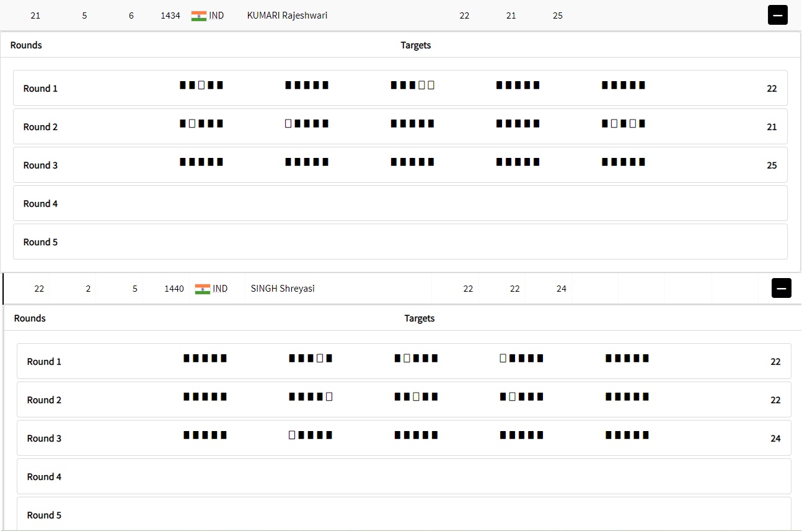Image resolution: width=802 pixels, height=532 pixels.
Task: Click missed target in Singh's Round 3 second series
Action: coord(292,435)
